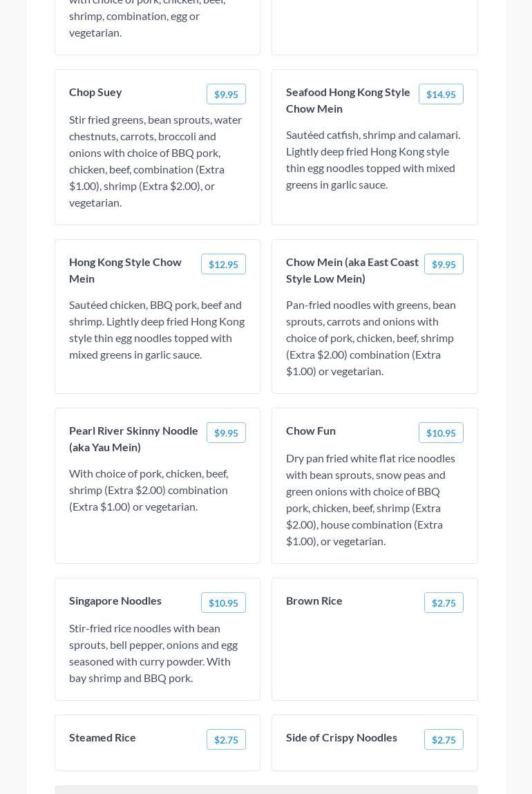Choose the Brown Rice item
Viewport: 532px width, 794px height.
314,601
